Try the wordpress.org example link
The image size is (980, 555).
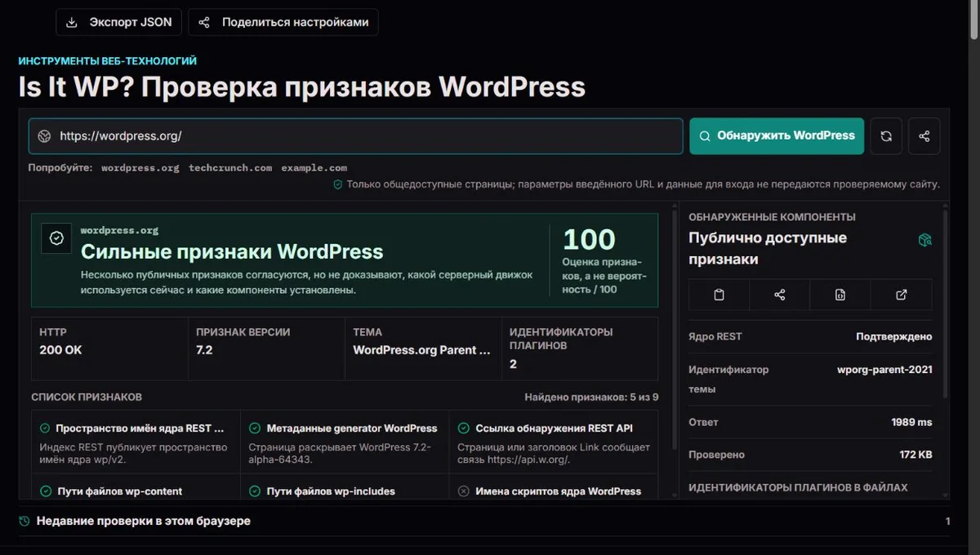pos(140,167)
